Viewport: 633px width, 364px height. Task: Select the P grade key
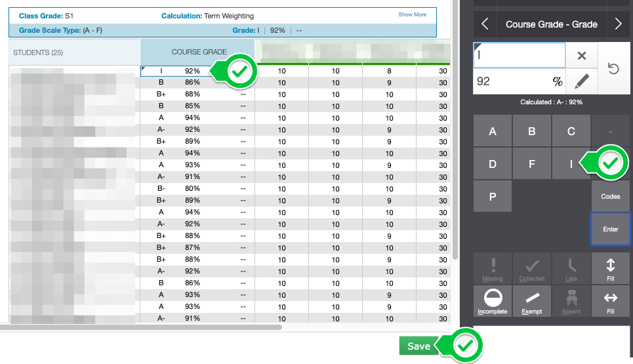[x=493, y=196]
